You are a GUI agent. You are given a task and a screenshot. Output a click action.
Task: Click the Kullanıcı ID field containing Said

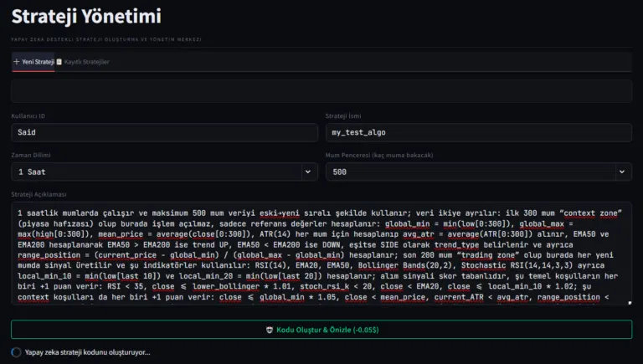tap(164, 132)
